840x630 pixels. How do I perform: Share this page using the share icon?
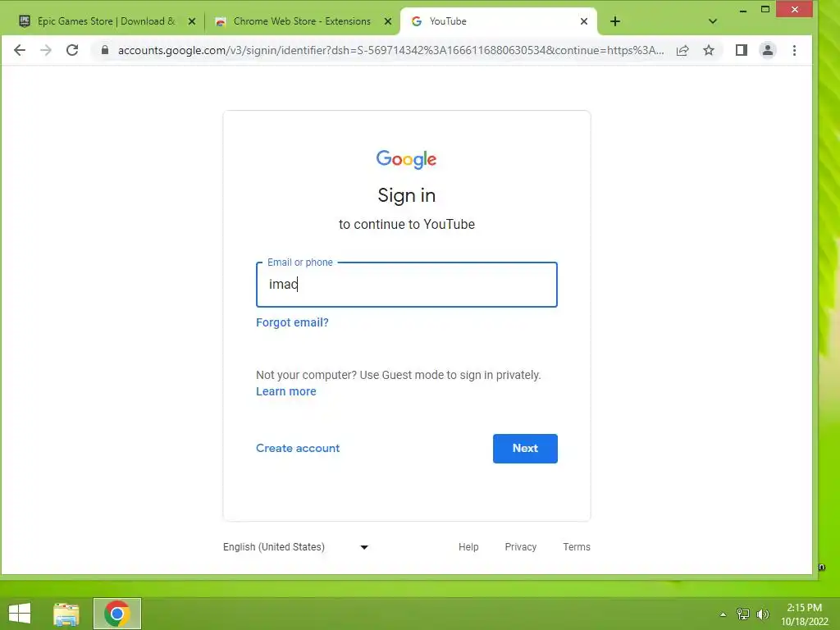(682, 50)
